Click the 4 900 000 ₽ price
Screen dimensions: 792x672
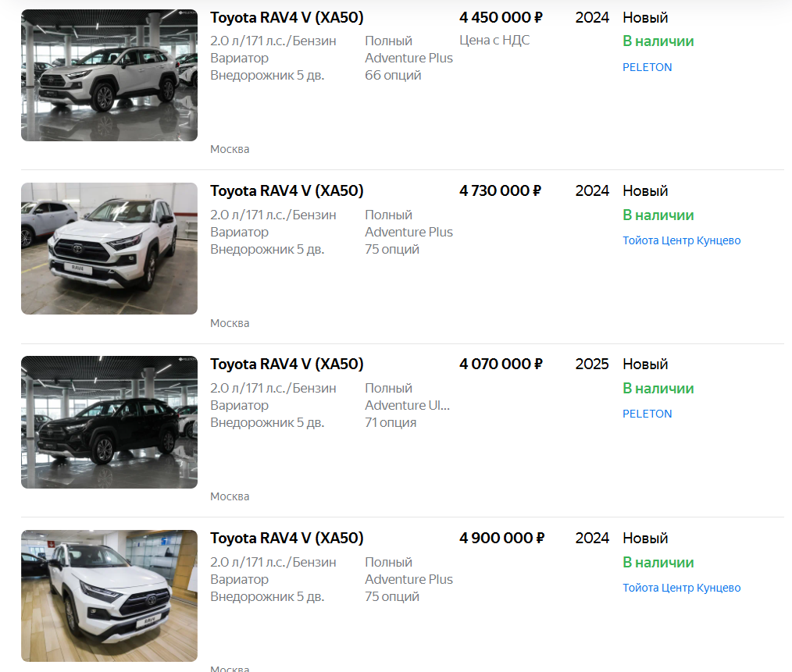501,539
